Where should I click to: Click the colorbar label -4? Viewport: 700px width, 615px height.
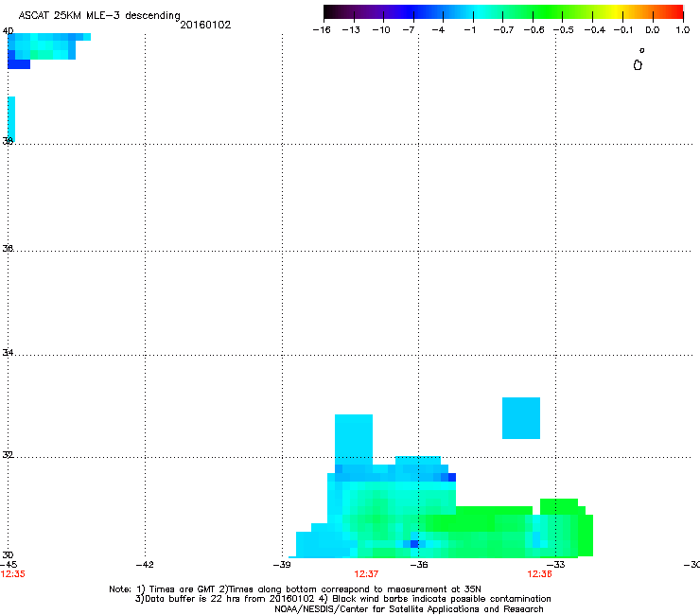(x=438, y=30)
